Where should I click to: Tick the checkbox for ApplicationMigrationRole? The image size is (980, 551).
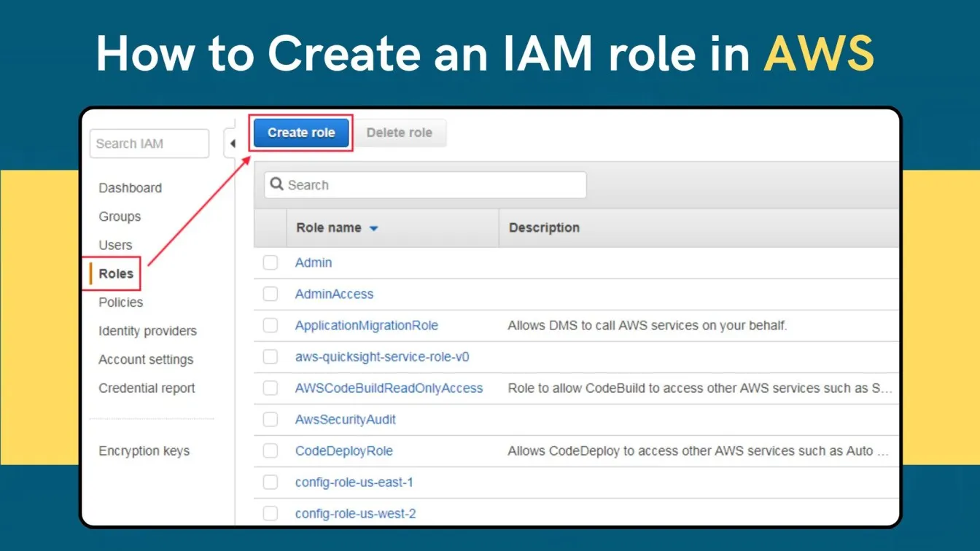(x=271, y=325)
